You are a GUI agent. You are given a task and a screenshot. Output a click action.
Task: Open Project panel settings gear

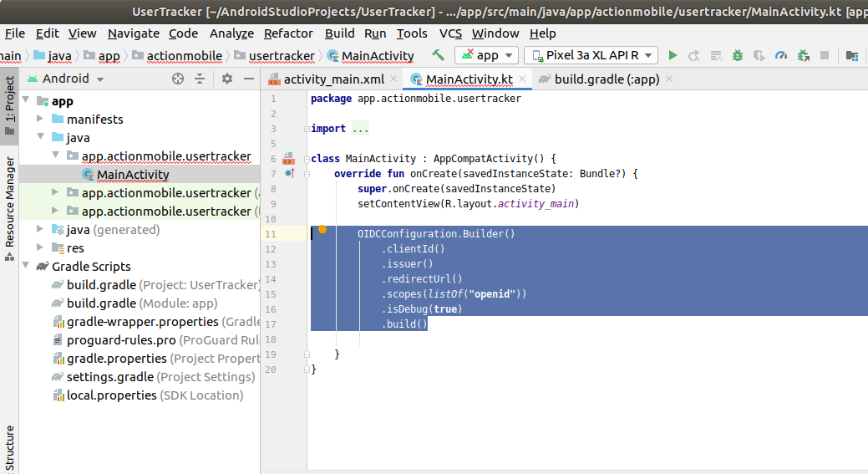(x=227, y=79)
